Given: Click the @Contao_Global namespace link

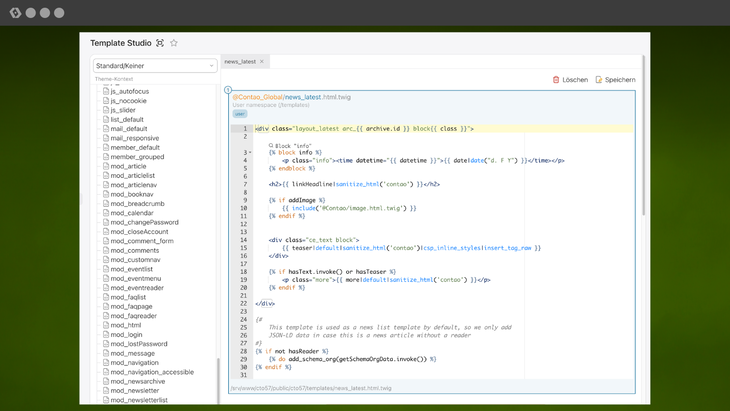Looking at the screenshot, I should [257, 97].
